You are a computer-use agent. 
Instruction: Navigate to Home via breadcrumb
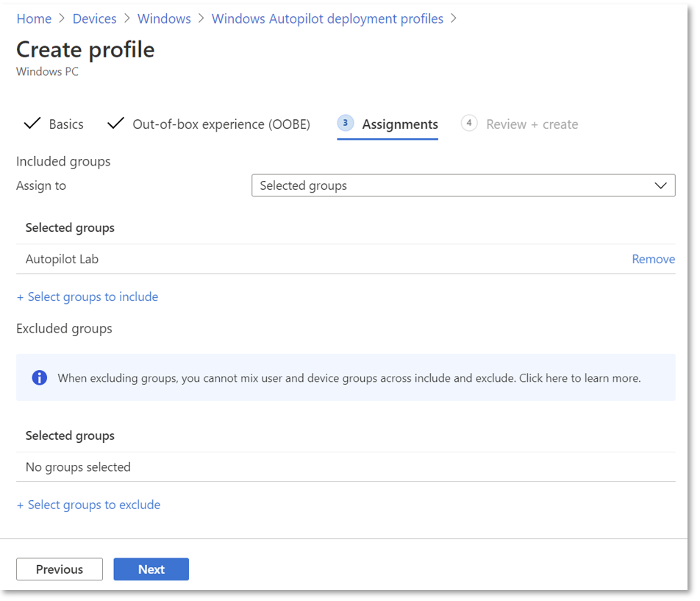click(34, 18)
